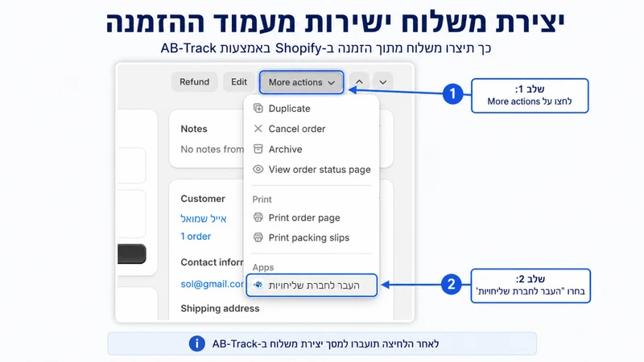Click the Refund button
Viewport: 644px width, 362px height.
coord(194,82)
